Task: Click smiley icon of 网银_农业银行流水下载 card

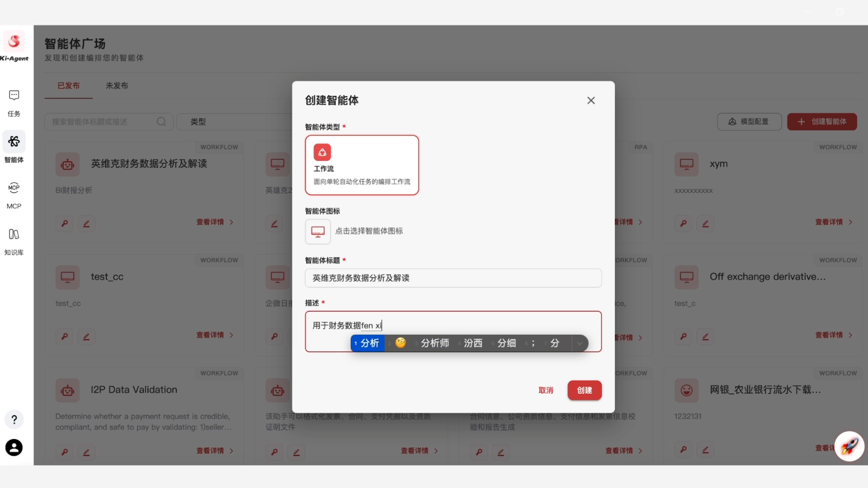Action: (x=686, y=390)
